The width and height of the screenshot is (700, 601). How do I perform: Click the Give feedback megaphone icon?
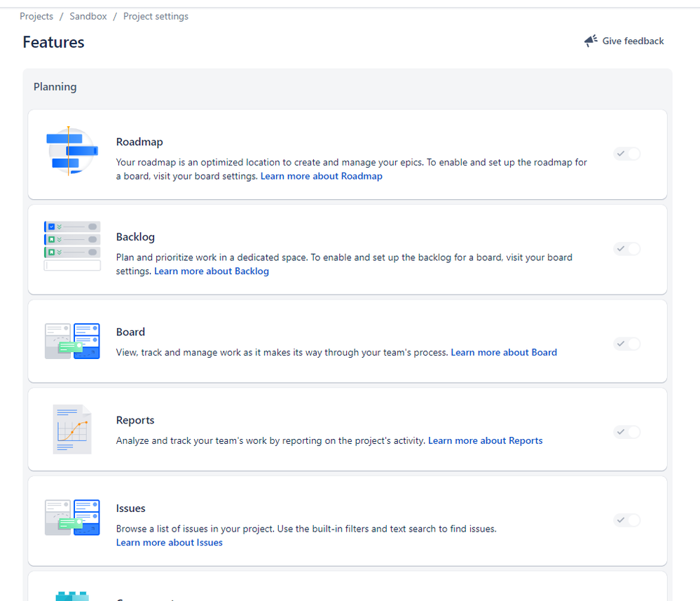[x=591, y=41]
